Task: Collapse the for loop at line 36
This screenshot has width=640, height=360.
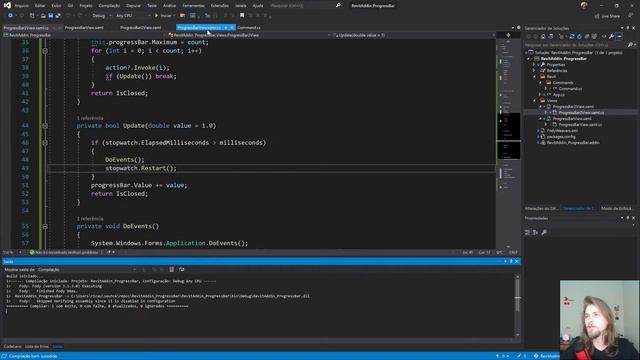Action: [x=45, y=51]
